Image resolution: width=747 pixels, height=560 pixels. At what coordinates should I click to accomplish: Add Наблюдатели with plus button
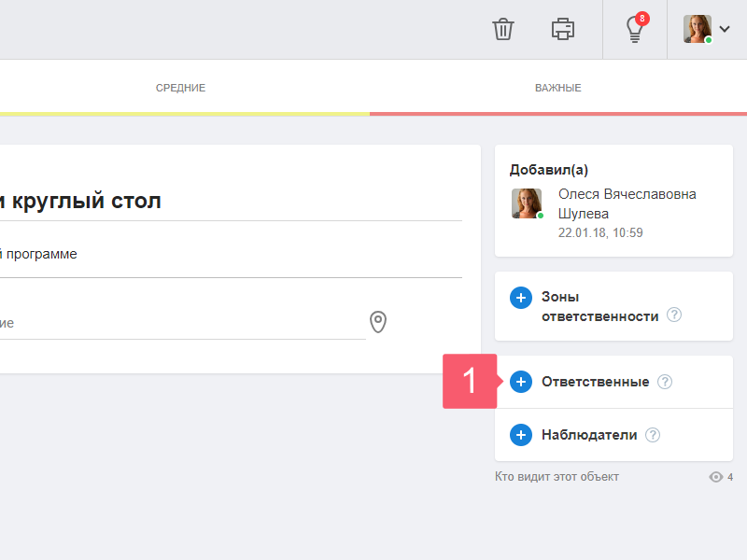521,435
